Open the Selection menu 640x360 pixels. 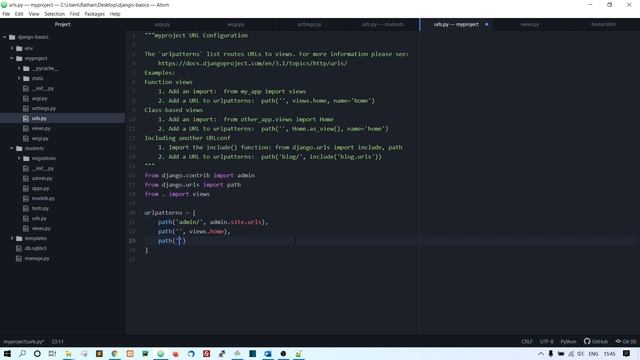coord(54,14)
